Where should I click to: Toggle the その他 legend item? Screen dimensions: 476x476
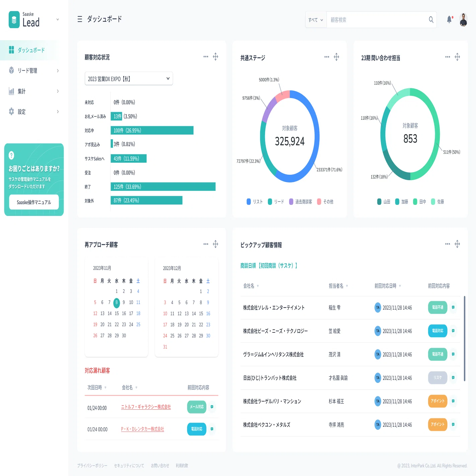325,202
